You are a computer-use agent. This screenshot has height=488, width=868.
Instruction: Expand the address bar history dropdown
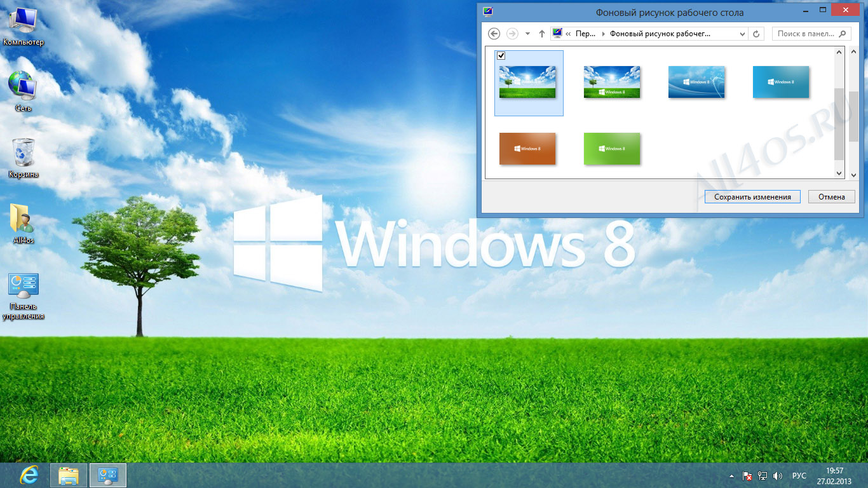coord(742,34)
